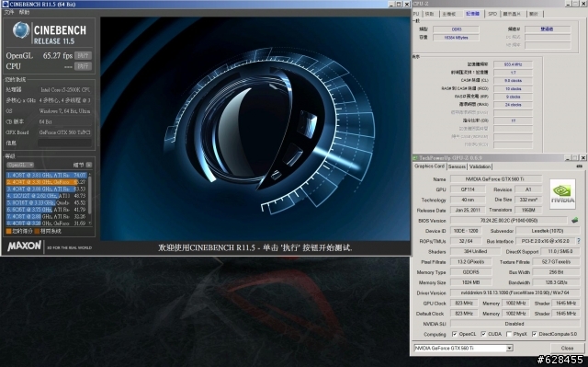Image resolution: width=588 pixels, height=367 pixels.
Task: Click the Windows 7, 64 Bit OS field
Action: (64, 111)
